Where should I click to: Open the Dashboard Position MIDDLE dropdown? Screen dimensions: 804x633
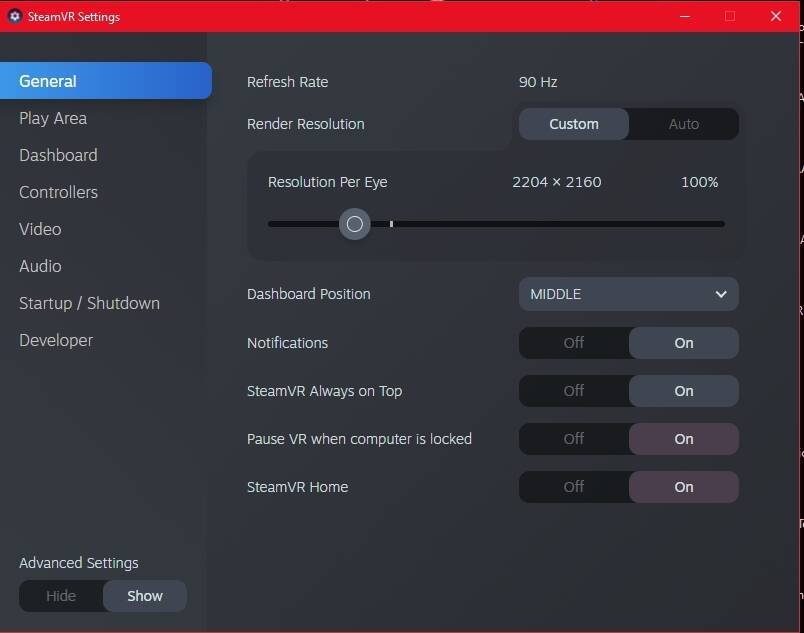629,294
